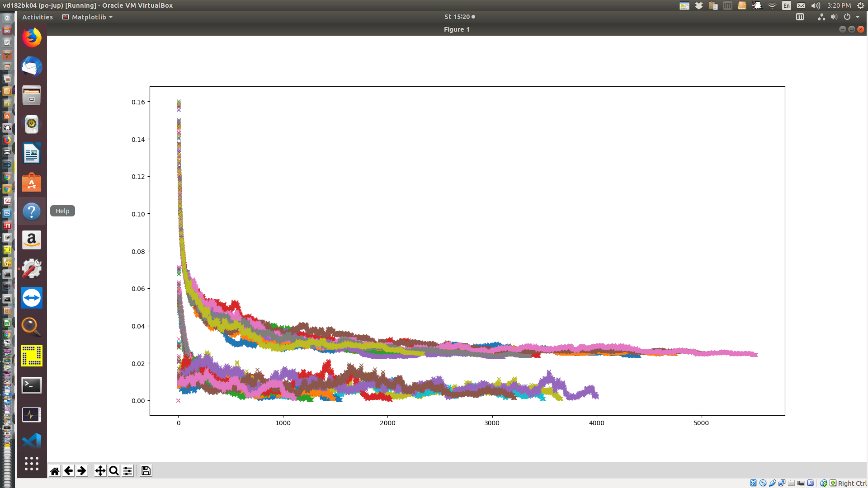Activate the Pan axes tool
The width and height of the screenshot is (868, 488).
pos(100,471)
